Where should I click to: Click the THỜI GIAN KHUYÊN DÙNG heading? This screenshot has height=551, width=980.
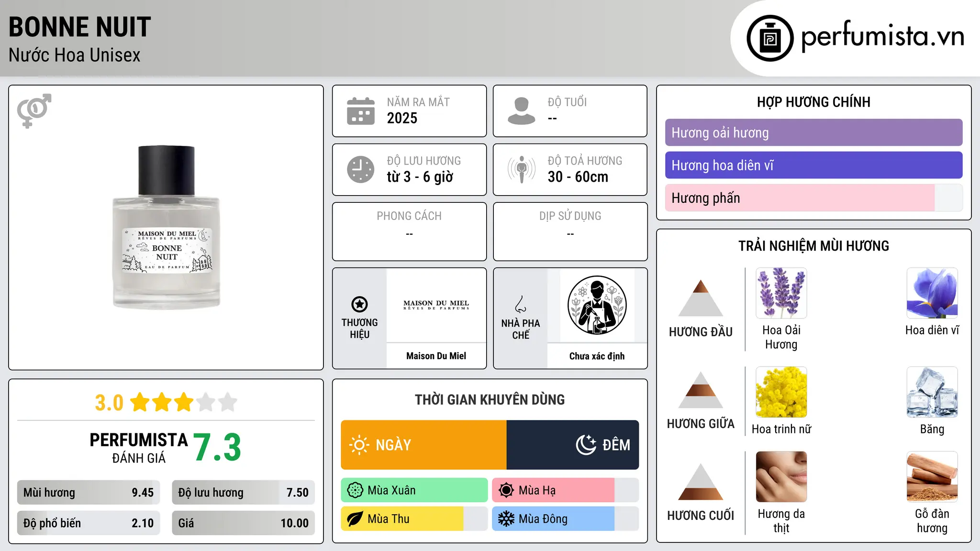[x=490, y=400]
